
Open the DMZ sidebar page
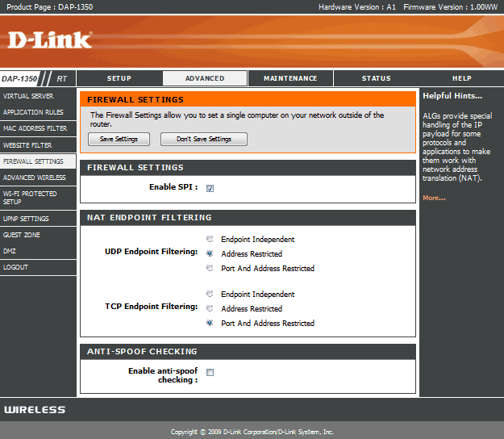point(10,251)
